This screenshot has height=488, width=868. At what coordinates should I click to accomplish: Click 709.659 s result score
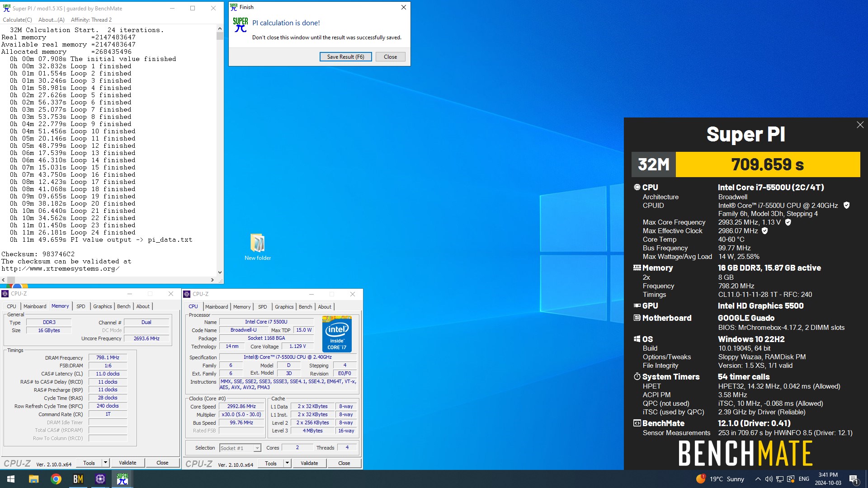(768, 164)
